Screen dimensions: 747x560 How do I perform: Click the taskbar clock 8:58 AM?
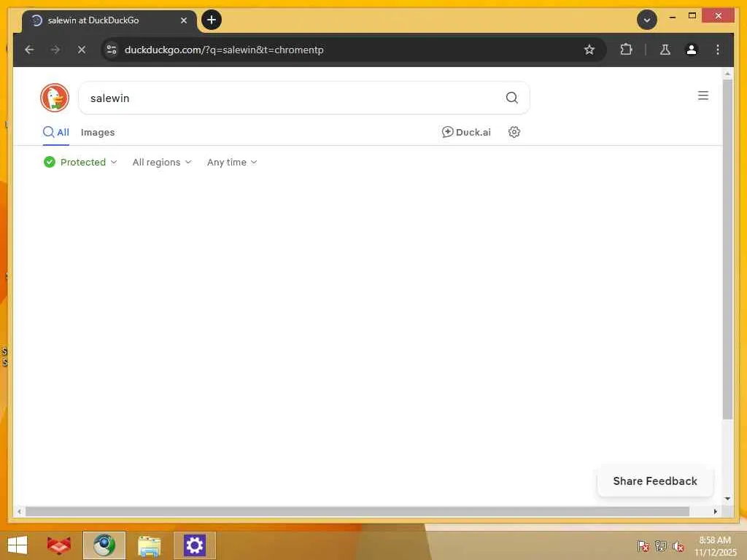(715, 545)
